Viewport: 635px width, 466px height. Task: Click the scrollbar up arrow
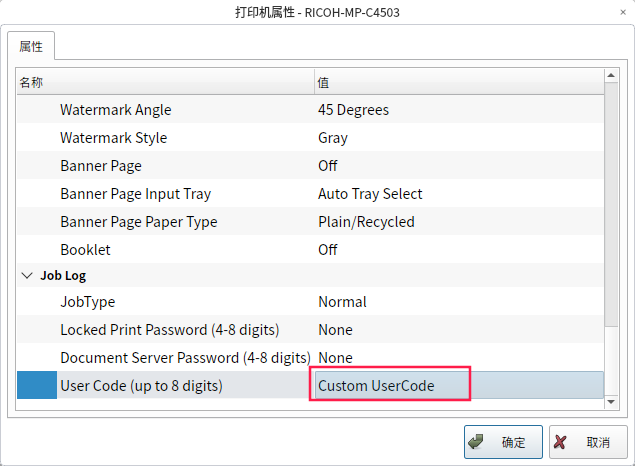tap(611, 77)
